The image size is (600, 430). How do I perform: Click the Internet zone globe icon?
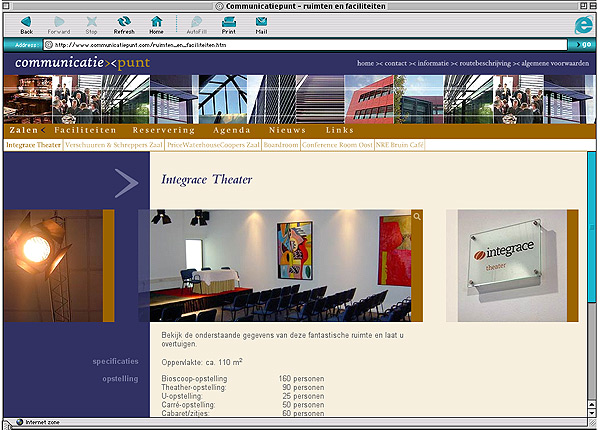[x=20, y=422]
